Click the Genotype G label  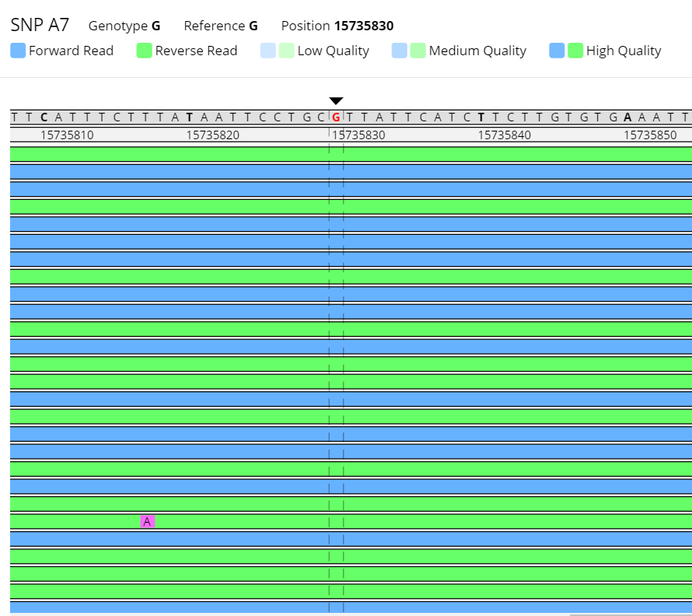(x=124, y=26)
